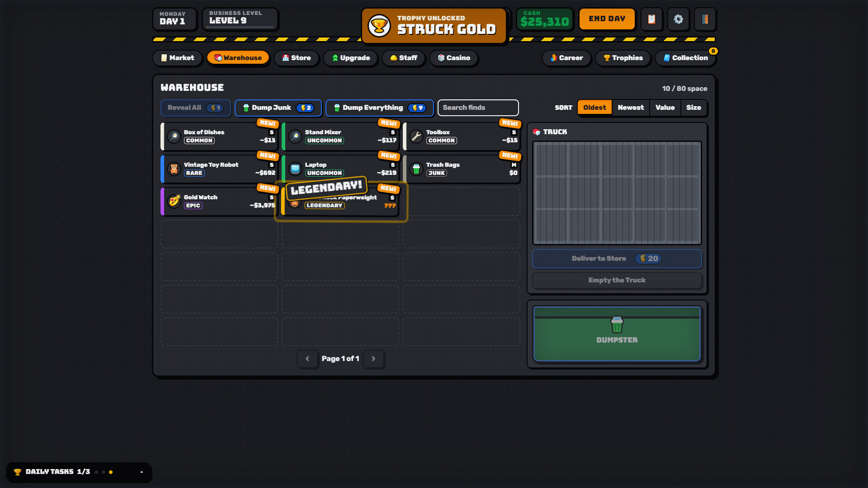868x488 pixels.
Task: Click the Trash Bags bin icon
Action: (416, 169)
